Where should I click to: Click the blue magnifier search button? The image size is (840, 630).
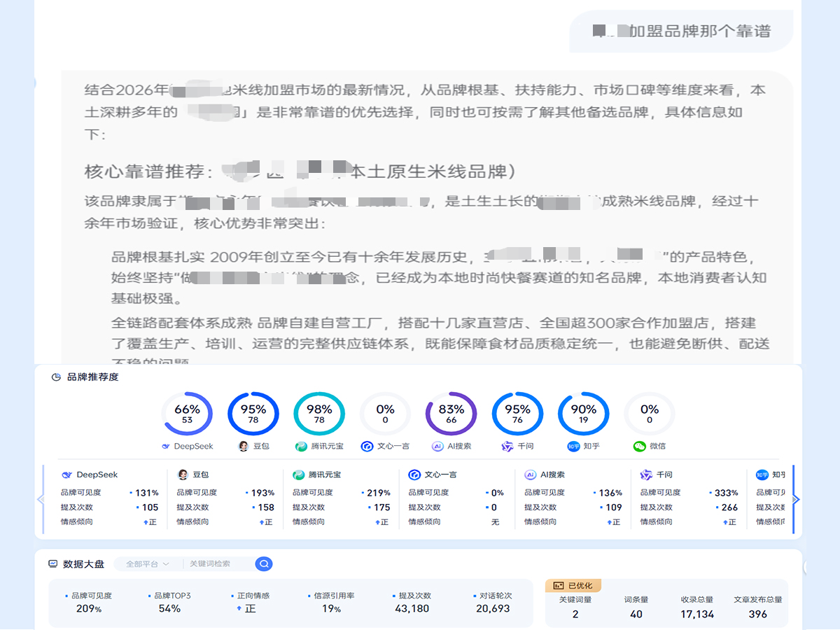pos(263,563)
